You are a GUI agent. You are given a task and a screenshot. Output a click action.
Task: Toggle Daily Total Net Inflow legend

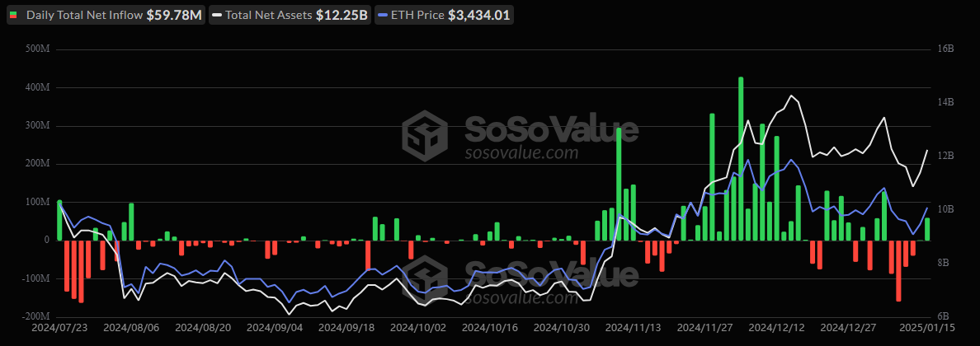tap(106, 16)
